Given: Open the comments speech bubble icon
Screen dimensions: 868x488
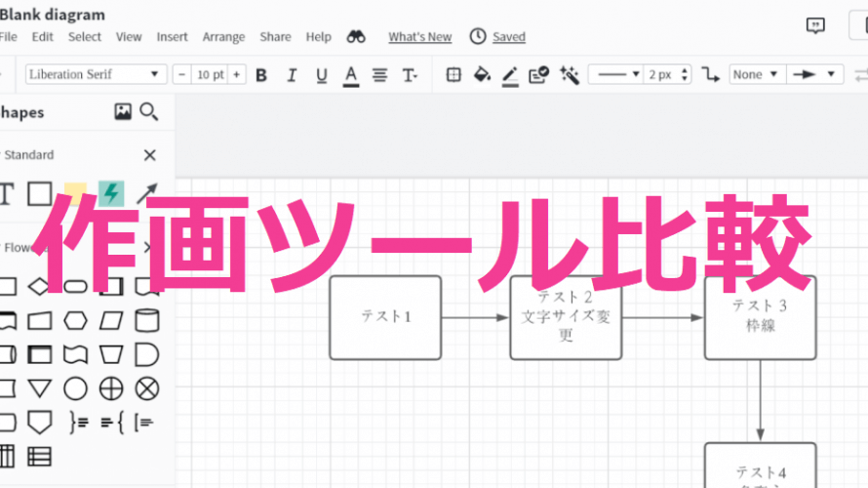Looking at the screenshot, I should click(x=815, y=25).
